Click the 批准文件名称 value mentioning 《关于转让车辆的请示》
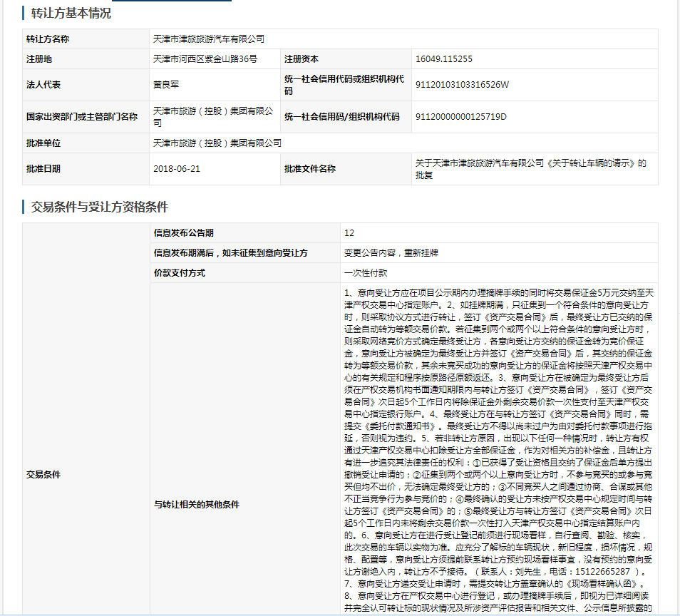680x616 pixels. [x=531, y=169]
